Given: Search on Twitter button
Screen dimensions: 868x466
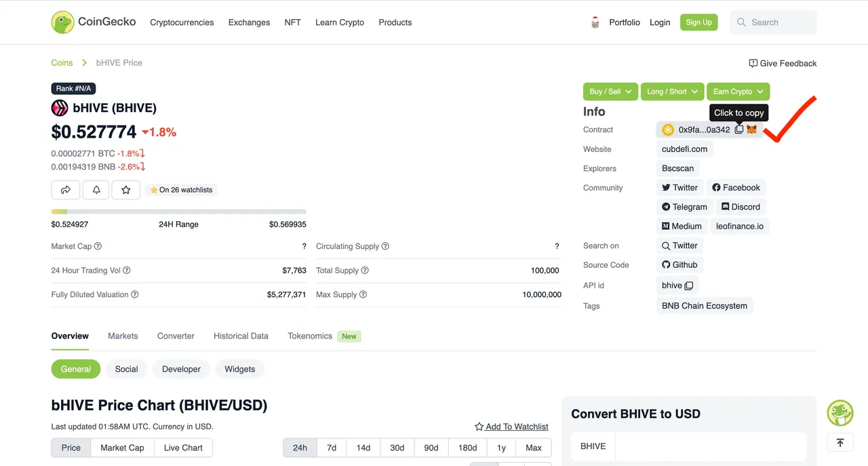Looking at the screenshot, I should click(x=679, y=246).
